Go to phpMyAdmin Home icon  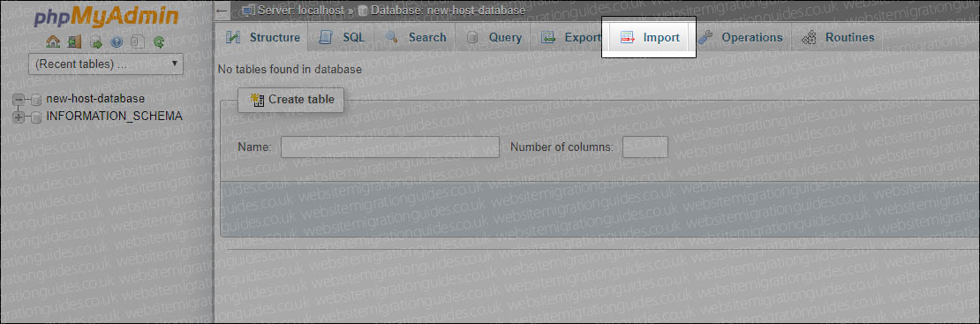click(x=54, y=42)
